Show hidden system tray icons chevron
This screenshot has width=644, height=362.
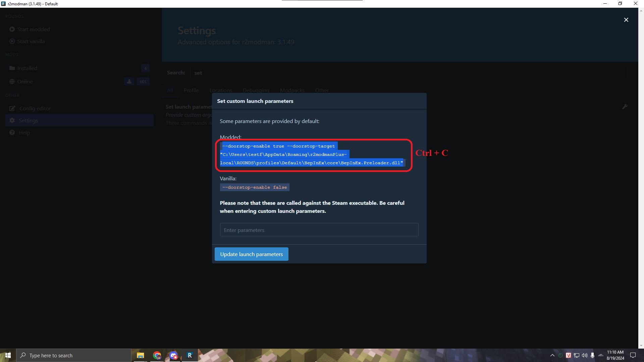click(552, 355)
